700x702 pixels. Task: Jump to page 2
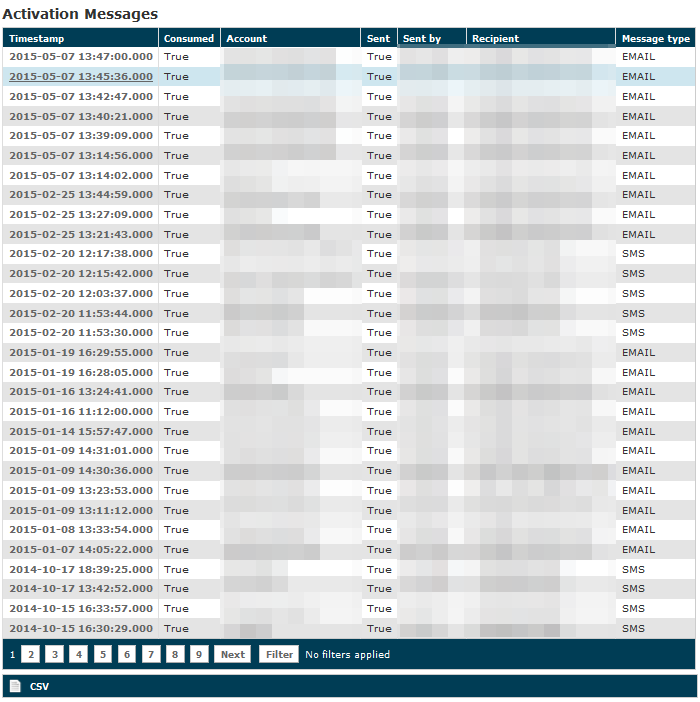pos(30,655)
